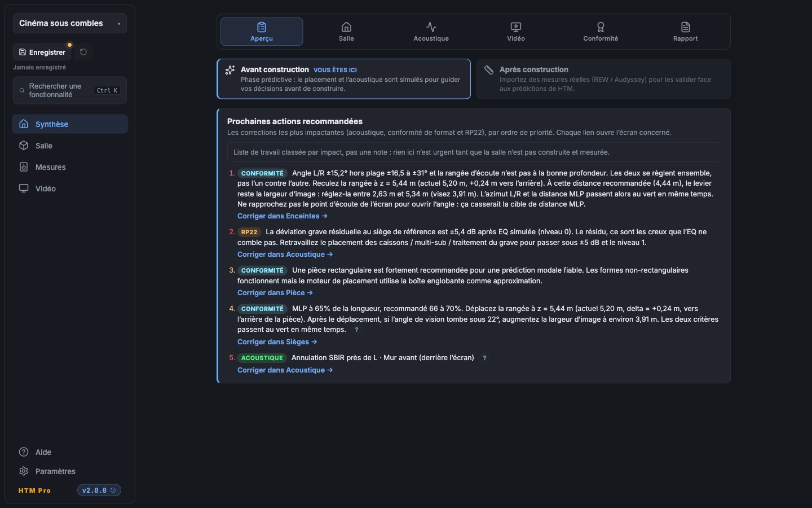Switch to the Aperçu tab

click(262, 32)
